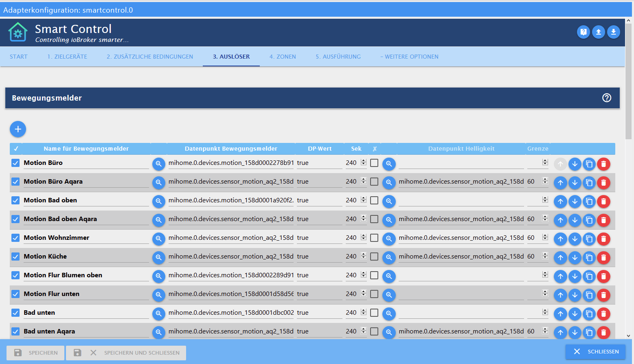Image resolution: width=634 pixels, height=364 pixels.
Task: Duplicate the Motion Küche row
Action: coord(589,257)
